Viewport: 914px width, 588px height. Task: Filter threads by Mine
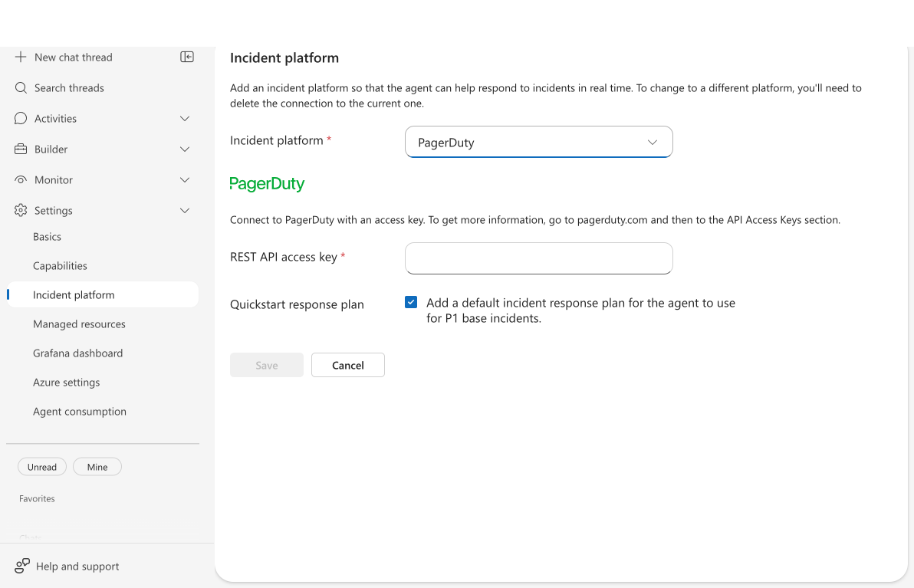click(97, 467)
